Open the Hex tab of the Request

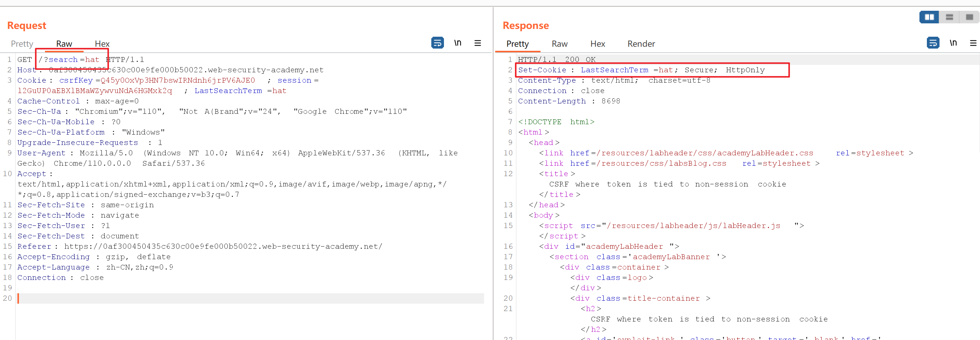tap(102, 44)
